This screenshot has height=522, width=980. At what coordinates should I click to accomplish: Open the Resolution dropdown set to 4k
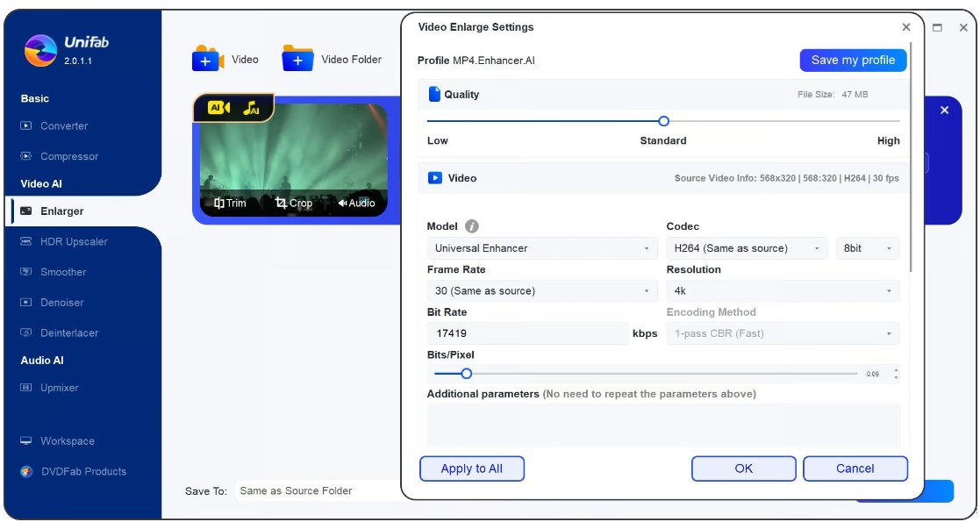pos(783,290)
